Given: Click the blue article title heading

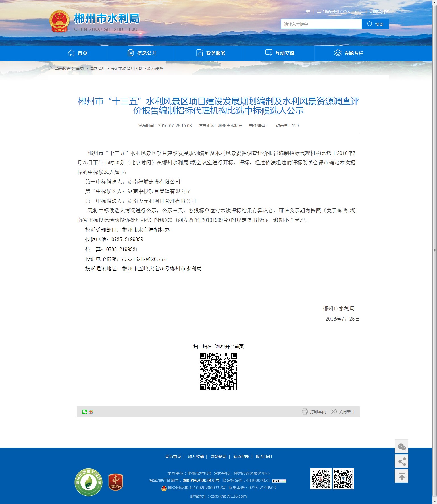Looking at the screenshot, I should click(218, 106).
